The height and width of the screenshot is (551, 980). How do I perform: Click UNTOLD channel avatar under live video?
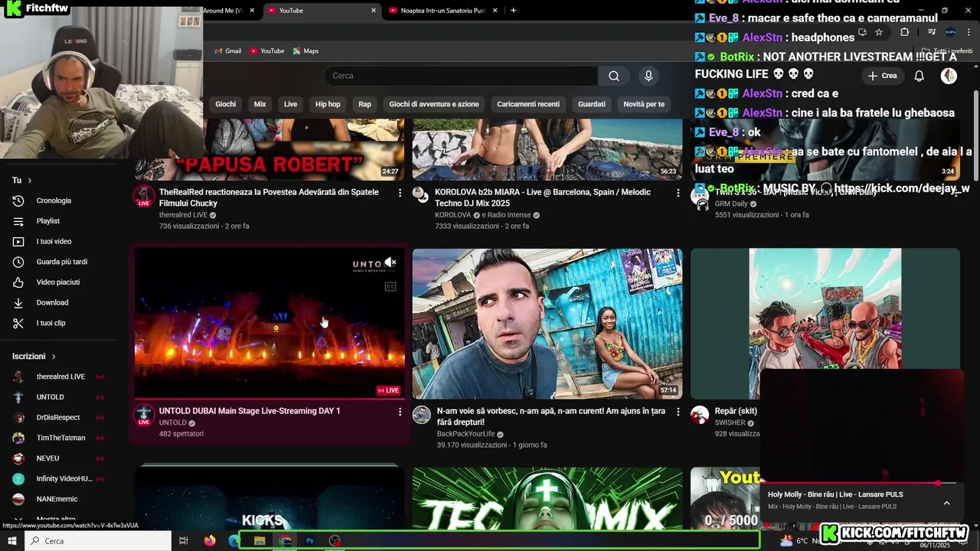[144, 416]
